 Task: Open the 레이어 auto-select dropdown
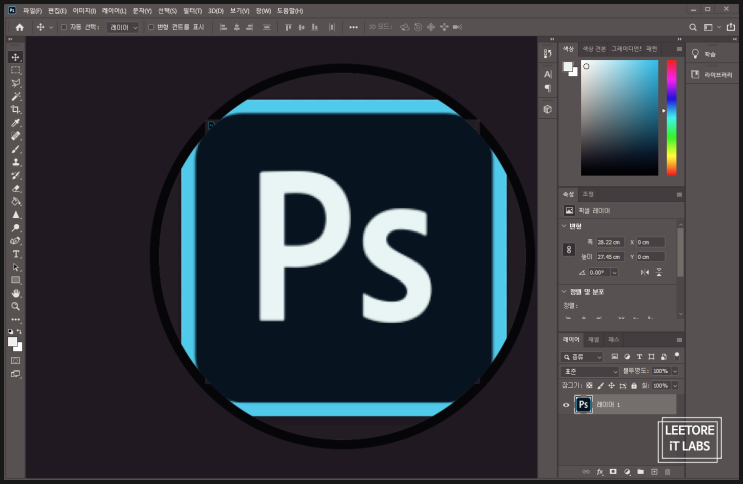123,27
